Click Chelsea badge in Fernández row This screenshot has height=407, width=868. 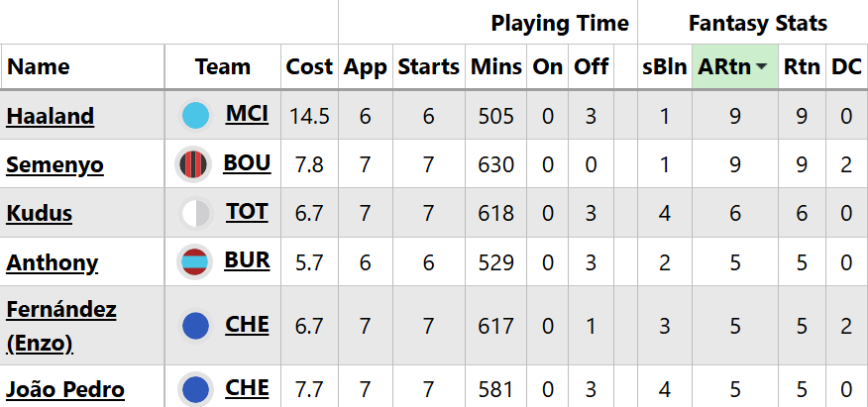196,325
